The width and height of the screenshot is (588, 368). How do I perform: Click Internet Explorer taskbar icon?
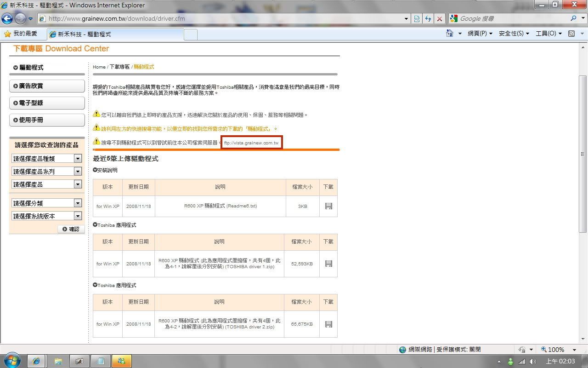(x=36, y=361)
